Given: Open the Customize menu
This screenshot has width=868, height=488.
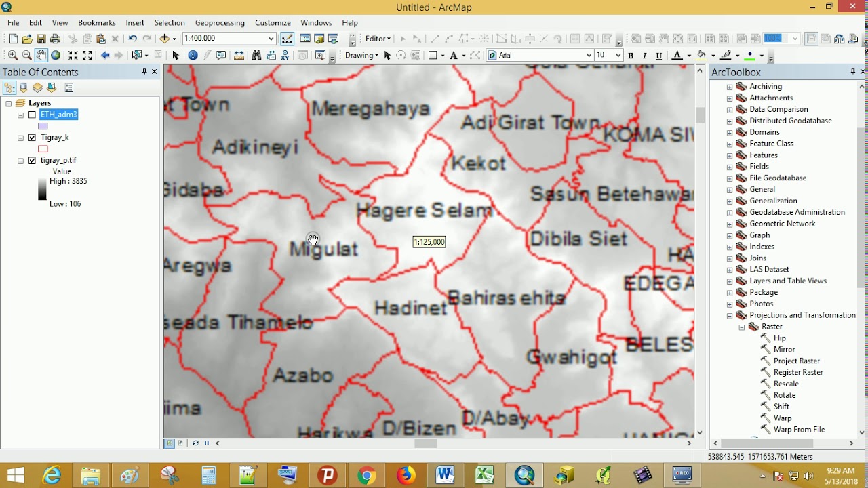Looking at the screenshot, I should (273, 22).
